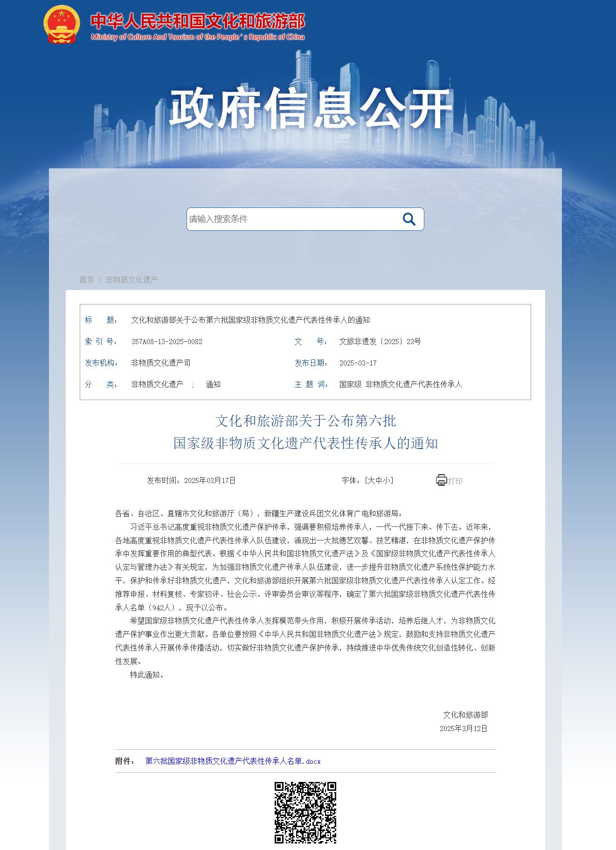This screenshot has height=850, width=616.
Task: Click the 打印 print label
Action: point(455,481)
